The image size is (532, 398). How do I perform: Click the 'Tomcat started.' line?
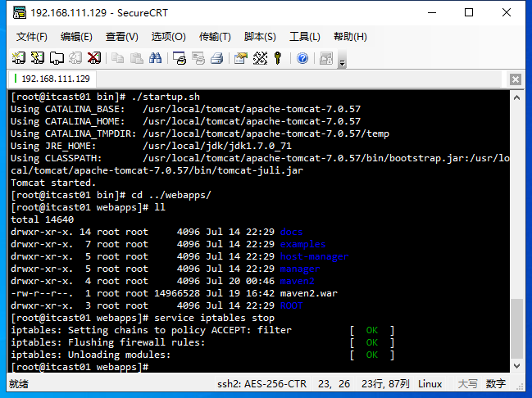pyautogui.click(x=53, y=183)
